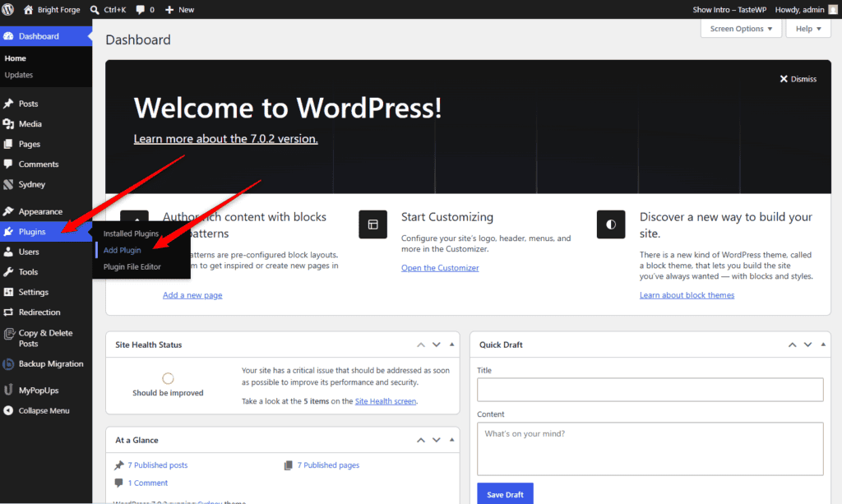Click Learn more about the 7.0.2 version
This screenshot has height=504, width=842.
(x=225, y=138)
